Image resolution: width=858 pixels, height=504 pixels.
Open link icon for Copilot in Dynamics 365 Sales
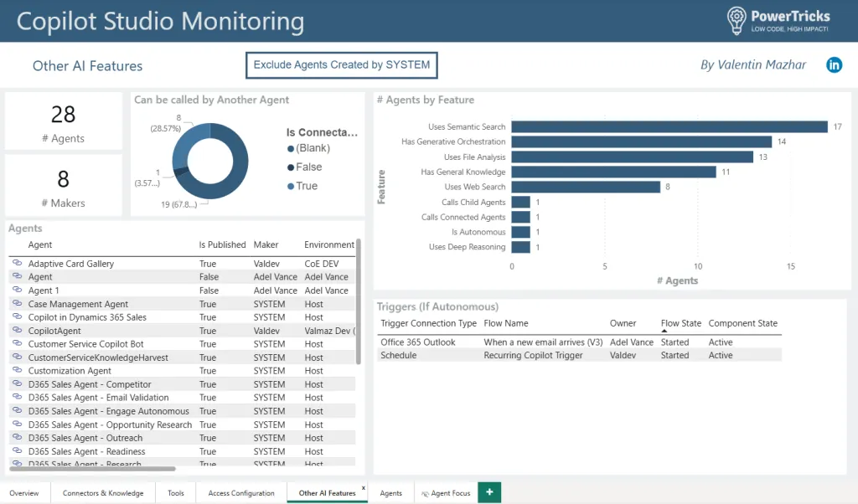tap(17, 316)
